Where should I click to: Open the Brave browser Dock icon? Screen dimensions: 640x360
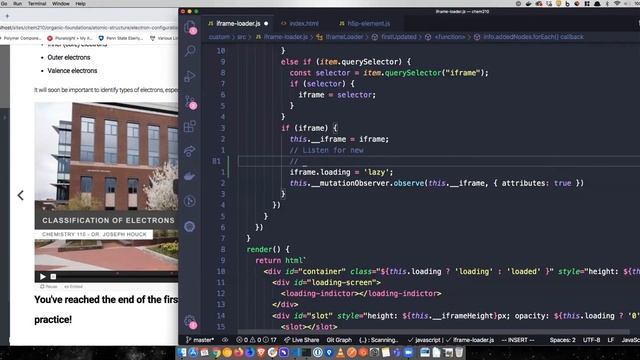(261, 352)
